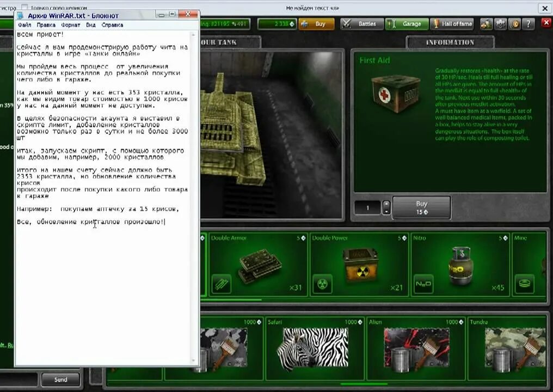Select the Tundra paint

tap(507, 348)
